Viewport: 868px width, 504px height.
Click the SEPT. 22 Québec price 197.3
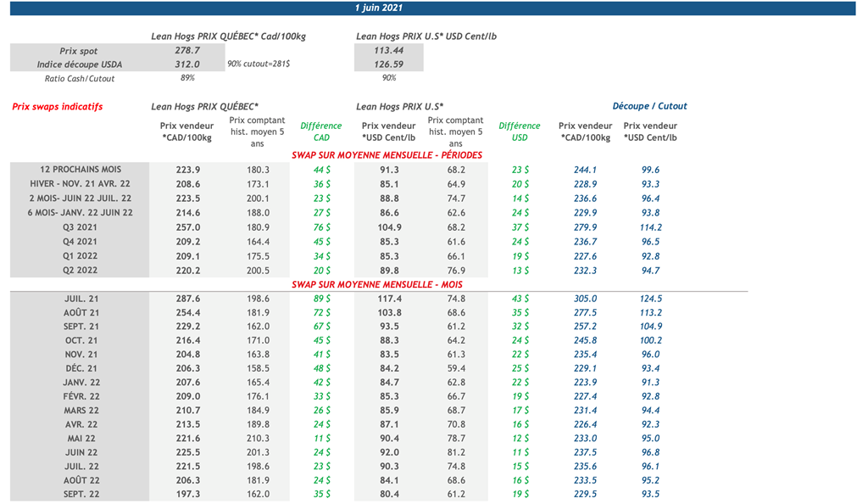(186, 494)
